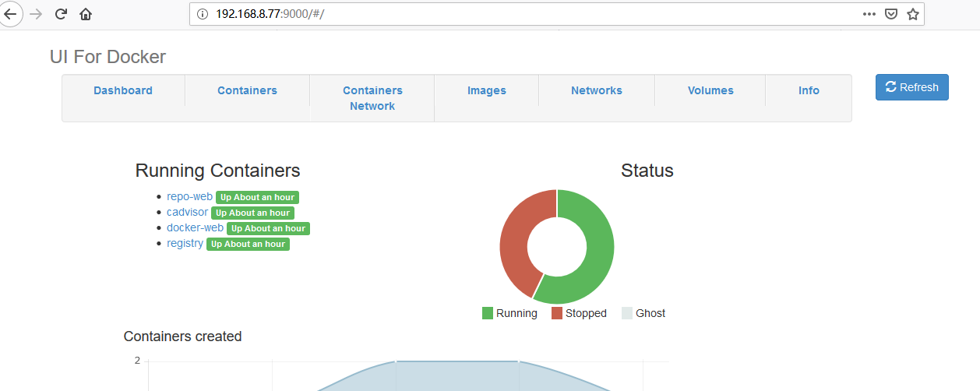This screenshot has width=980, height=391.
Task: Click the blue Refresh button
Action: click(912, 87)
